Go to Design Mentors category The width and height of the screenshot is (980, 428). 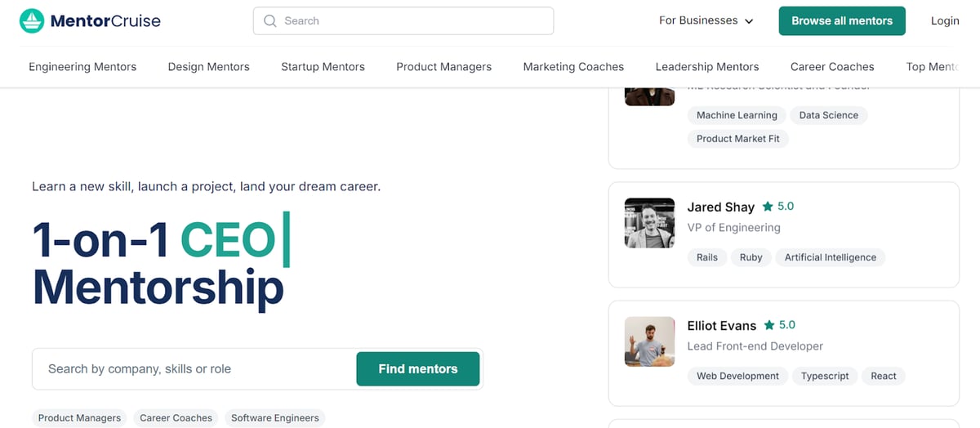209,67
